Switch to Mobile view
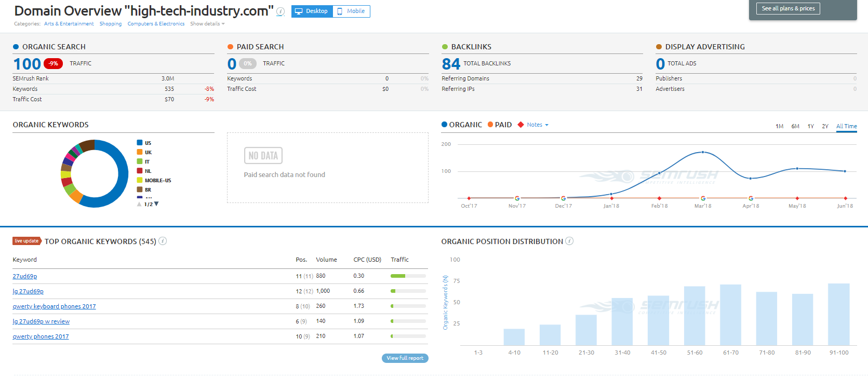The height and width of the screenshot is (379, 868). 351,11
